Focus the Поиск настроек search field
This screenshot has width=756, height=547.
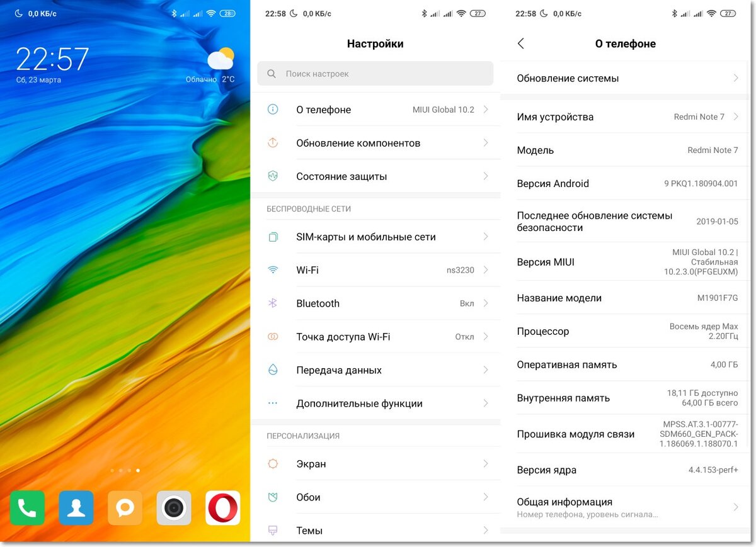pyautogui.click(x=375, y=74)
